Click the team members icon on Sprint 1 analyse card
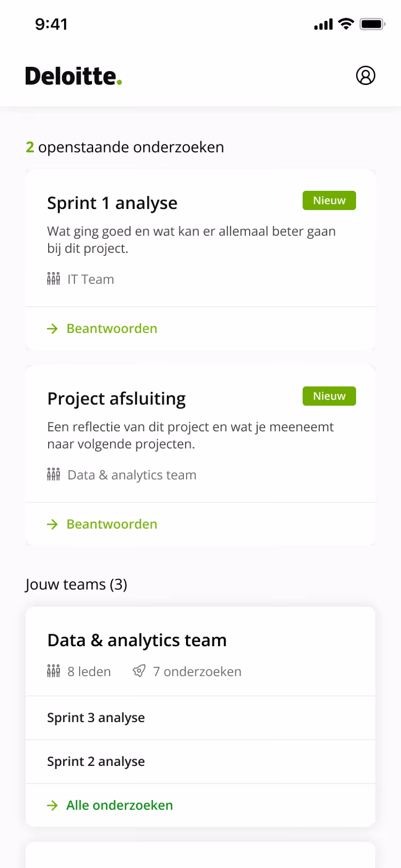This screenshot has width=401, height=868. point(53,278)
